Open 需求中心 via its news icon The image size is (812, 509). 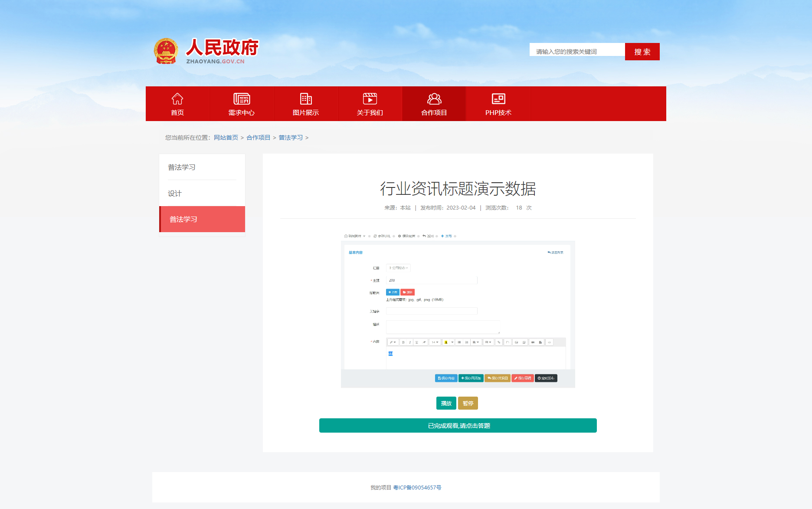(241, 99)
